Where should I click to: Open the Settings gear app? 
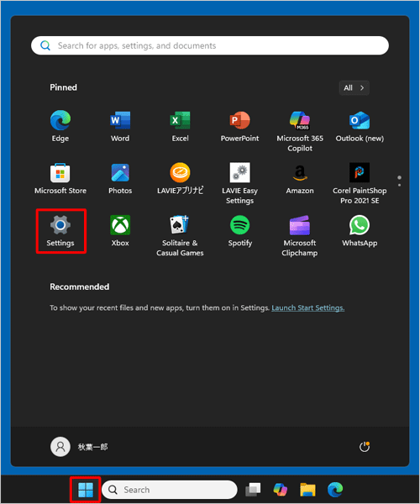(60, 231)
